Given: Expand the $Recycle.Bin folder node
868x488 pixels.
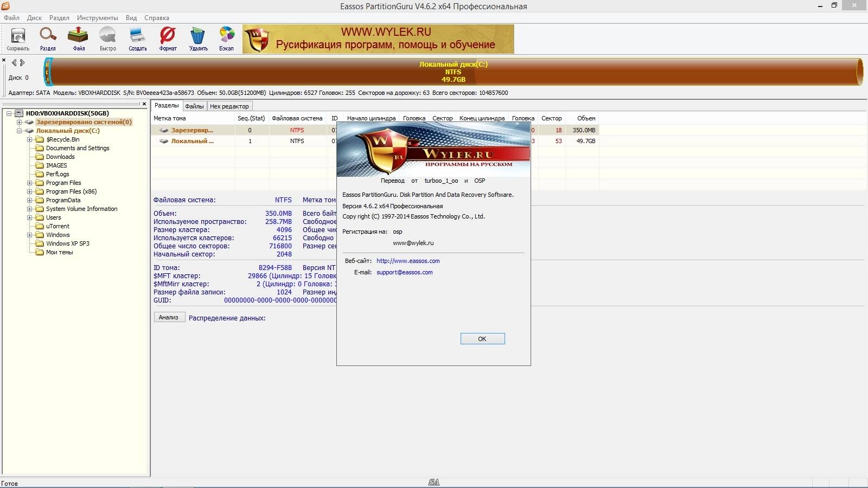Looking at the screenshot, I should point(29,139).
